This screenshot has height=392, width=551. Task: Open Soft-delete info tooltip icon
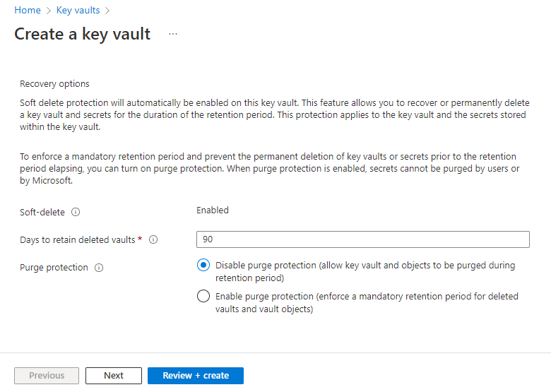(x=76, y=212)
